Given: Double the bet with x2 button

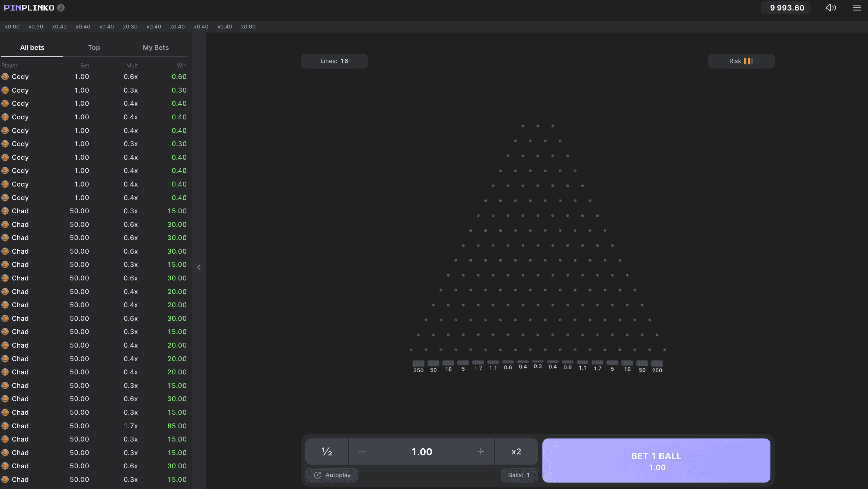Looking at the screenshot, I should [516, 451].
